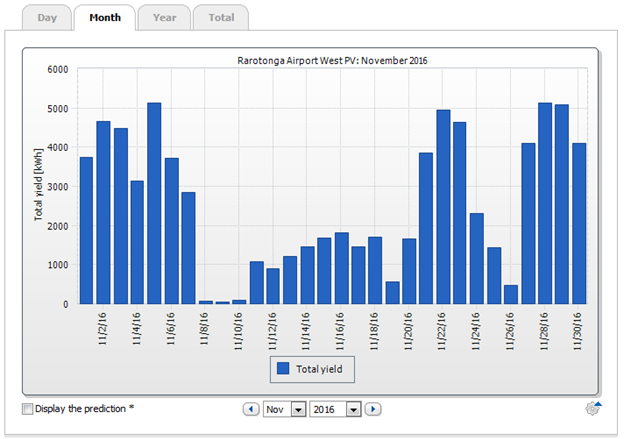
Task: Click the bar for 11/16/16
Action: tap(341, 268)
